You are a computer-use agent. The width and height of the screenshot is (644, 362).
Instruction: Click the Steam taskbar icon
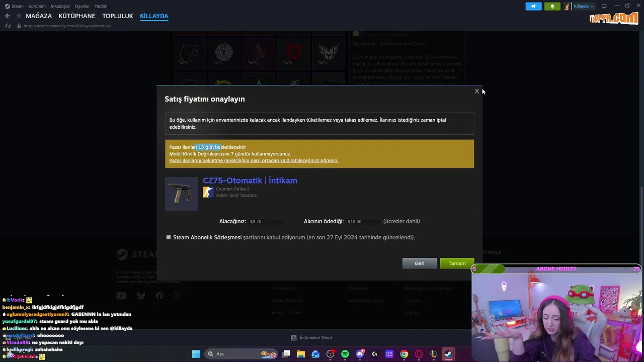(448, 354)
